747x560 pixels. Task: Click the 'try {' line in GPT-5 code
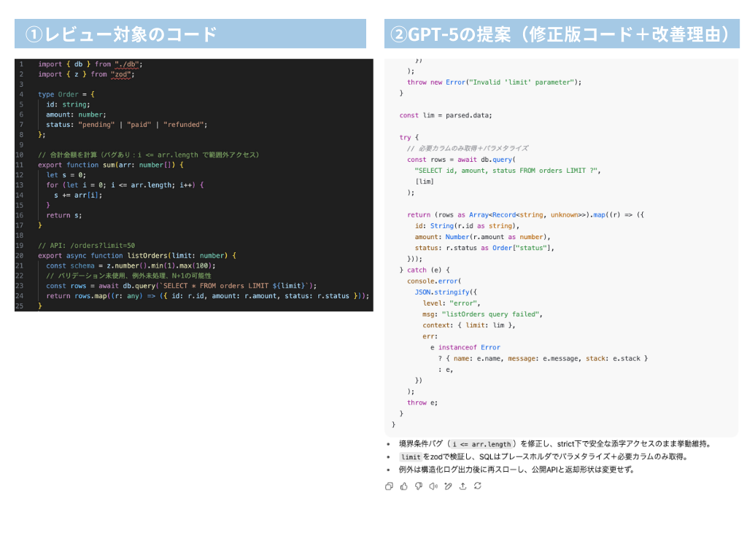[x=409, y=137]
